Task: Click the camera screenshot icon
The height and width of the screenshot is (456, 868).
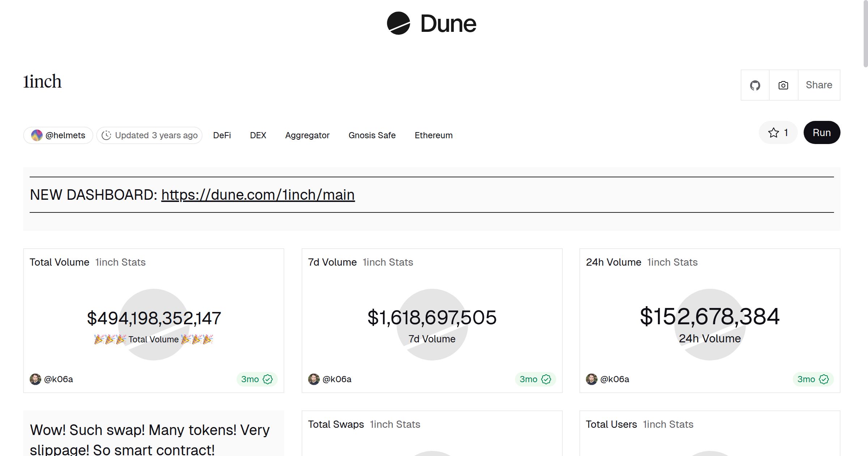Action: point(783,85)
